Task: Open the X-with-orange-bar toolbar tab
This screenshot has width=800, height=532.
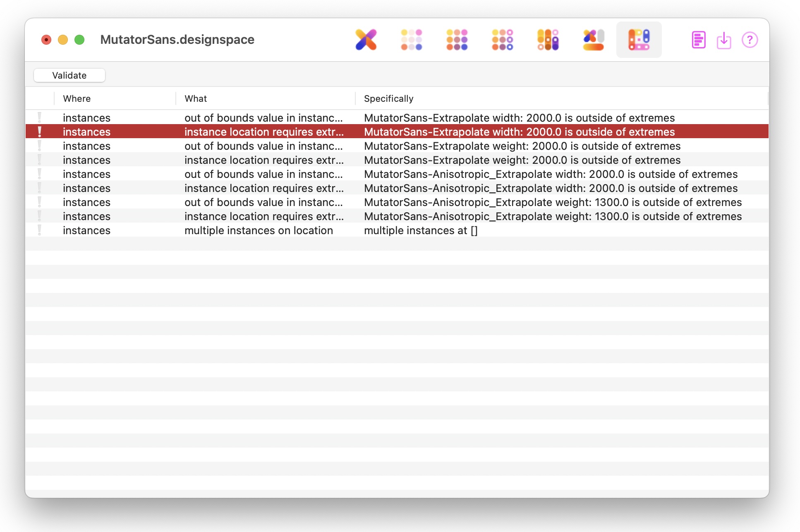Action: [594, 40]
